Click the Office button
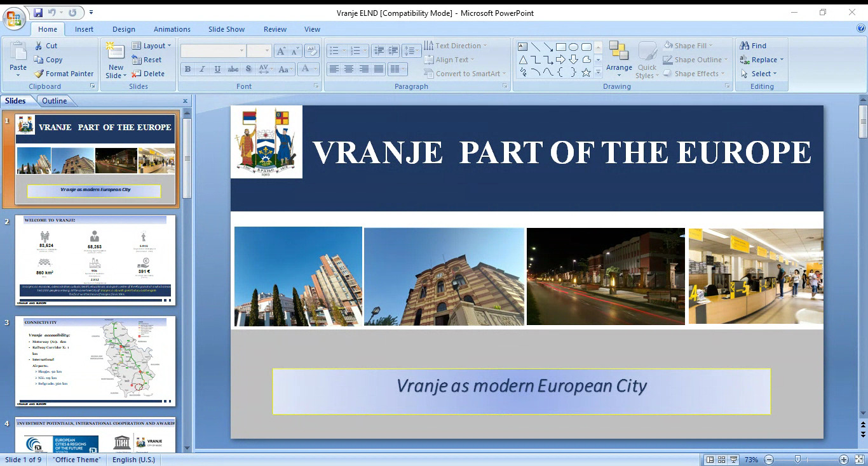Viewport: 868px width, 466px height. pyautogui.click(x=13, y=19)
